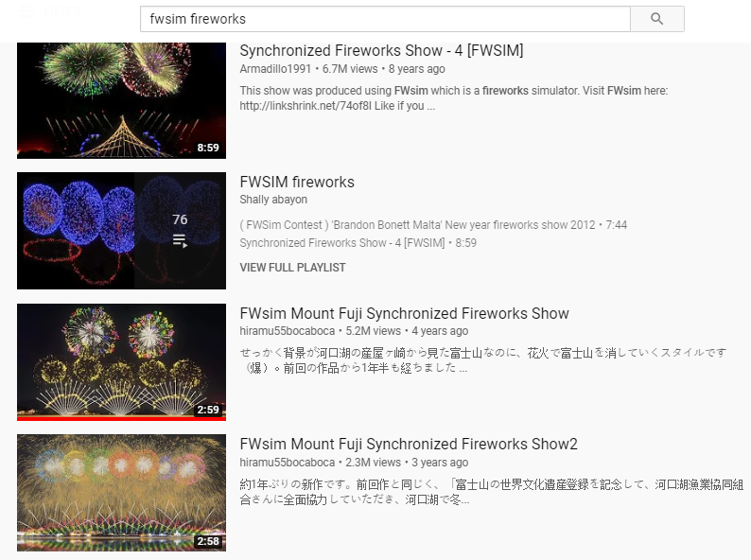
Task: Click the red watched progress bar under 2:59 thumbnail
Action: coord(121,419)
